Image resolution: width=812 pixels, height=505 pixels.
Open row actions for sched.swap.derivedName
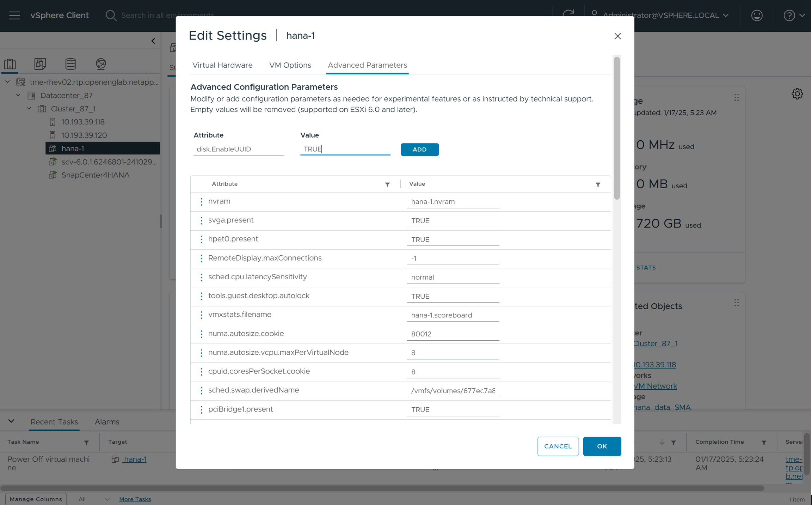(x=201, y=390)
